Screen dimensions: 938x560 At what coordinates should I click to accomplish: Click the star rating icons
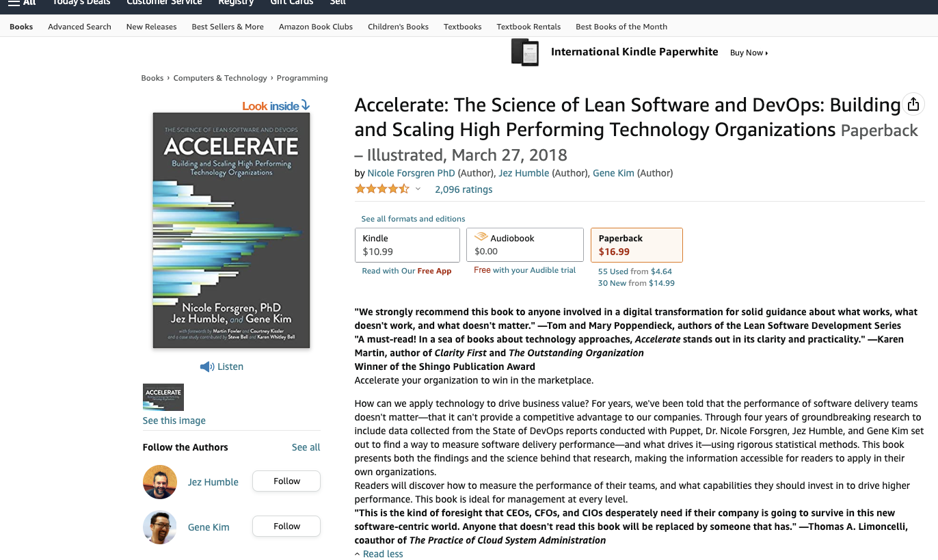pyautogui.click(x=381, y=189)
